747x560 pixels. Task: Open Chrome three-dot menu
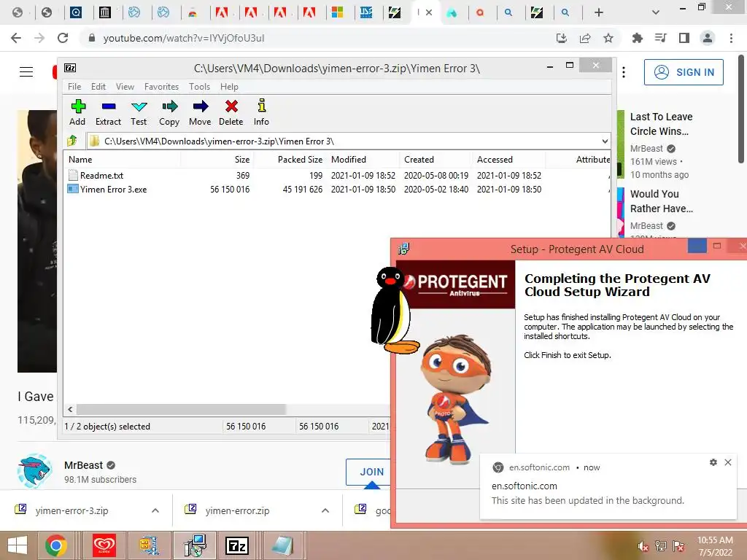[x=731, y=38]
